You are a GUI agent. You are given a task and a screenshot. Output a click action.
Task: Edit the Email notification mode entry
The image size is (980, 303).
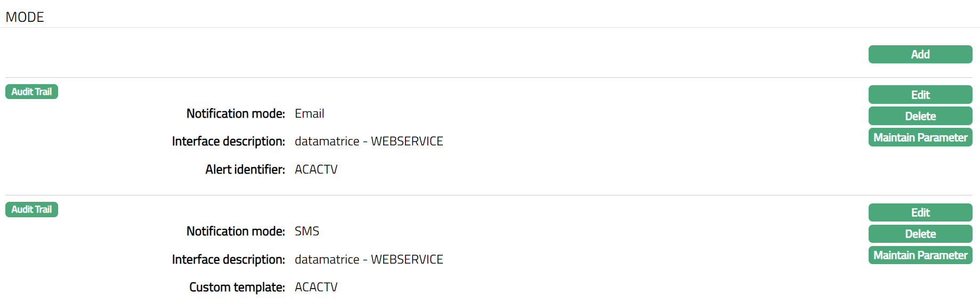pos(920,95)
